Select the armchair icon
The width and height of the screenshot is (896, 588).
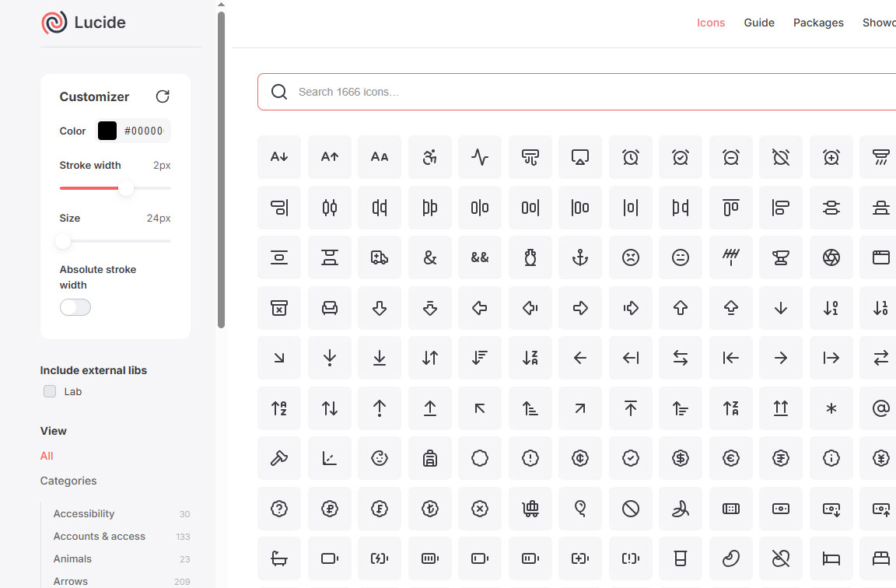(330, 308)
